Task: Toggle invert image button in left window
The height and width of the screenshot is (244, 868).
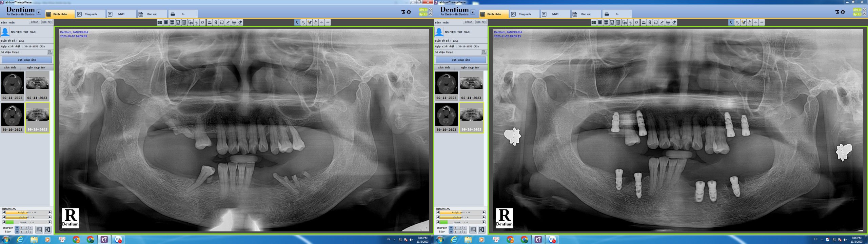Action: click(x=48, y=230)
